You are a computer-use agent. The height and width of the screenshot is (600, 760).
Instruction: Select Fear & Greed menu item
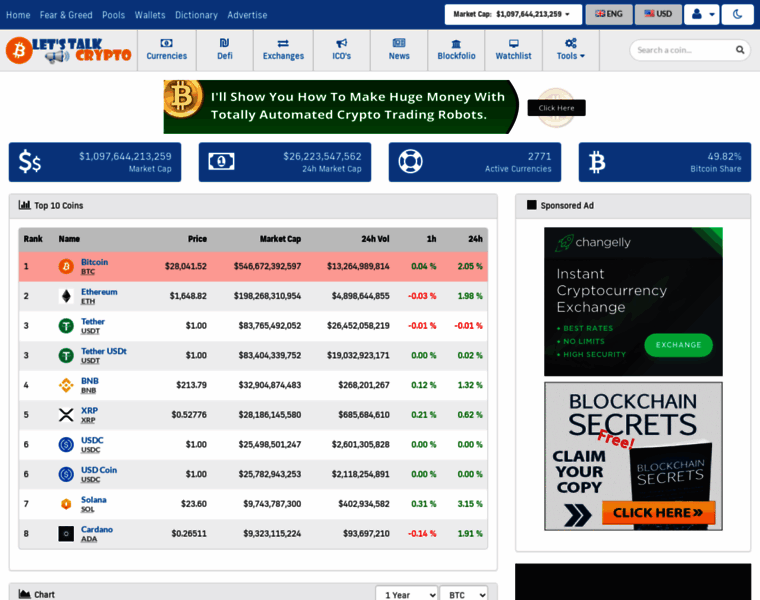tap(66, 15)
